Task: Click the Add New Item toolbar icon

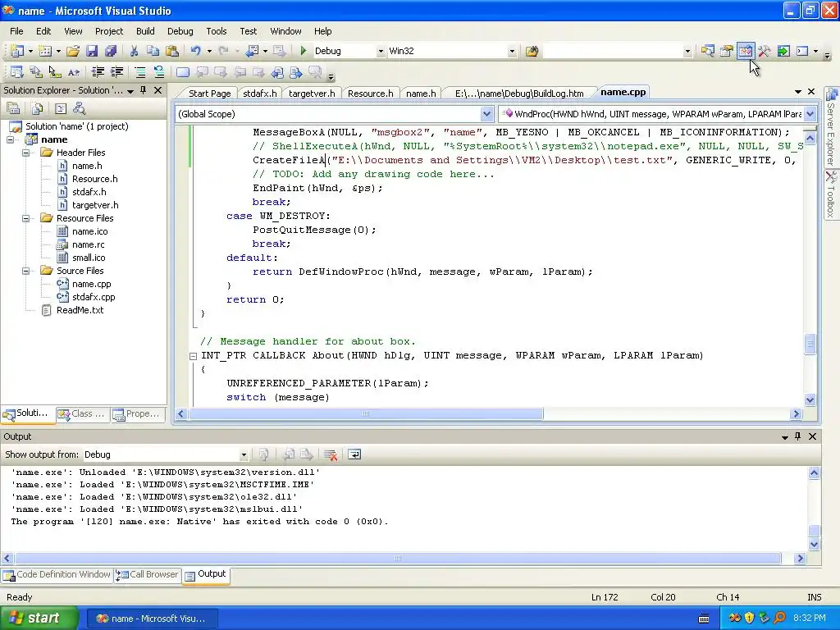Action: click(x=45, y=51)
